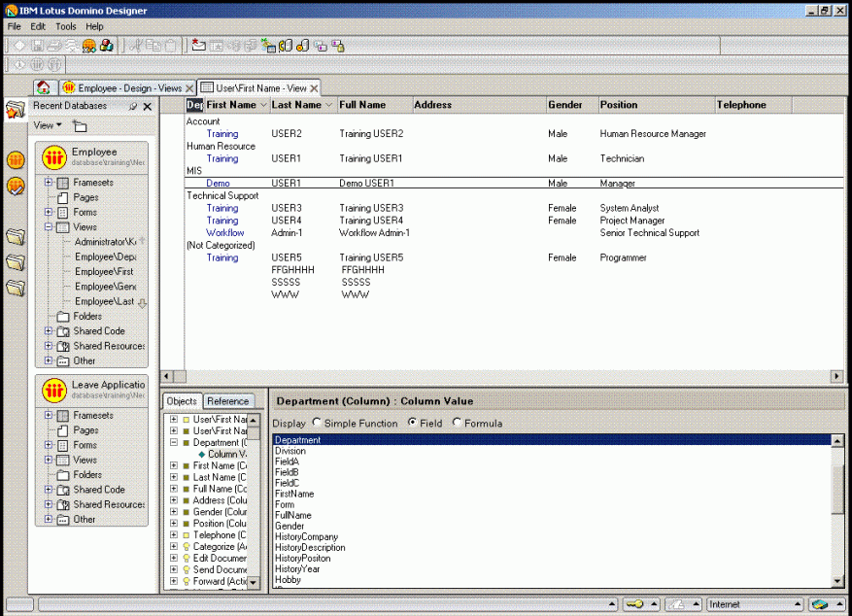Open the Home tab icon
Viewport: 852px width, 616px height.
[44, 87]
